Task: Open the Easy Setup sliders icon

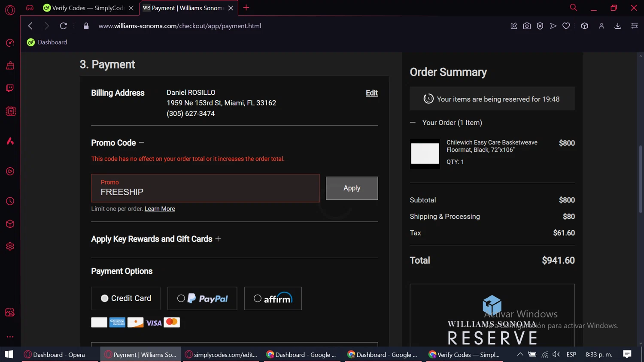Action: tap(635, 26)
